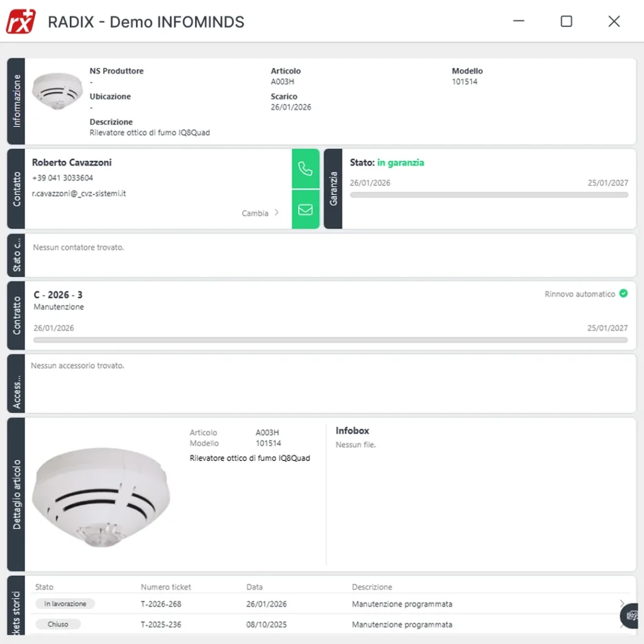Click the phone number +39 041 3033604

(62, 178)
